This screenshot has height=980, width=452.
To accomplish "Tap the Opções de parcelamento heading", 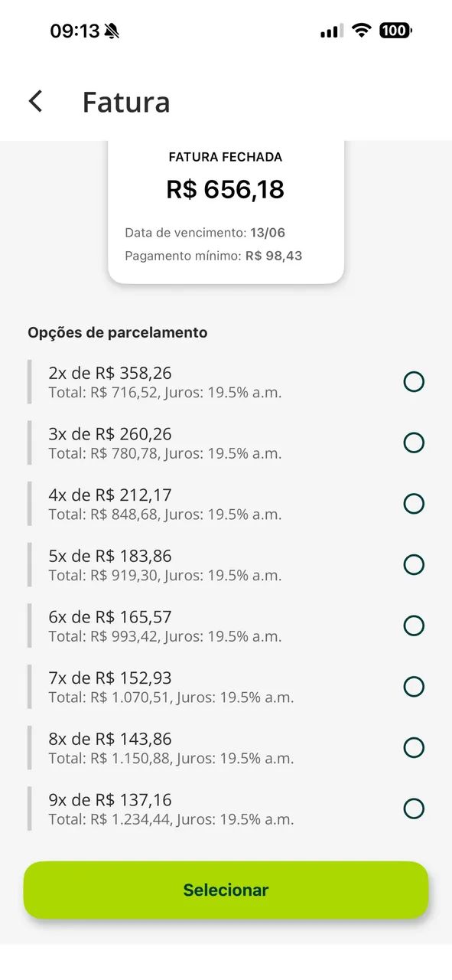I will [x=118, y=332].
